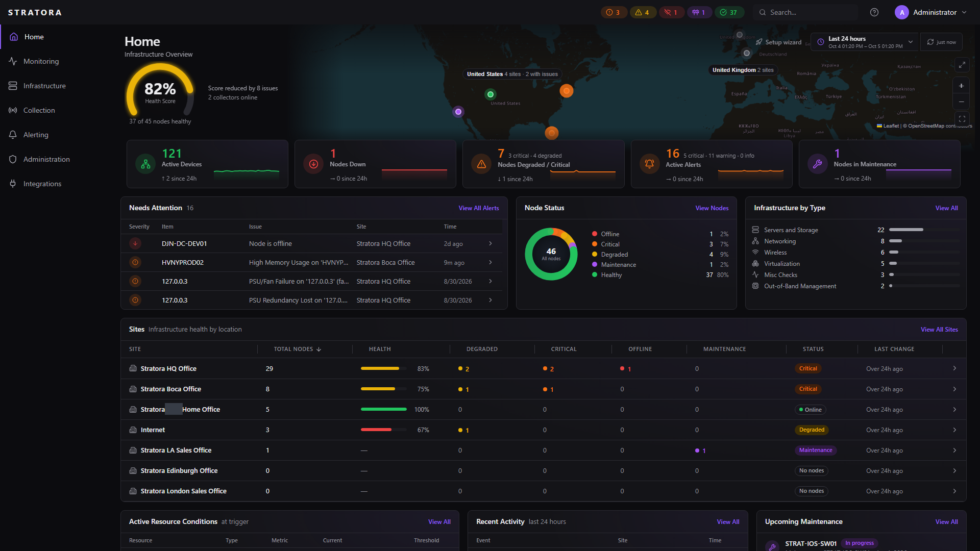Launch the Setup wizard
Image resolution: width=980 pixels, height=551 pixels.
pos(778,42)
